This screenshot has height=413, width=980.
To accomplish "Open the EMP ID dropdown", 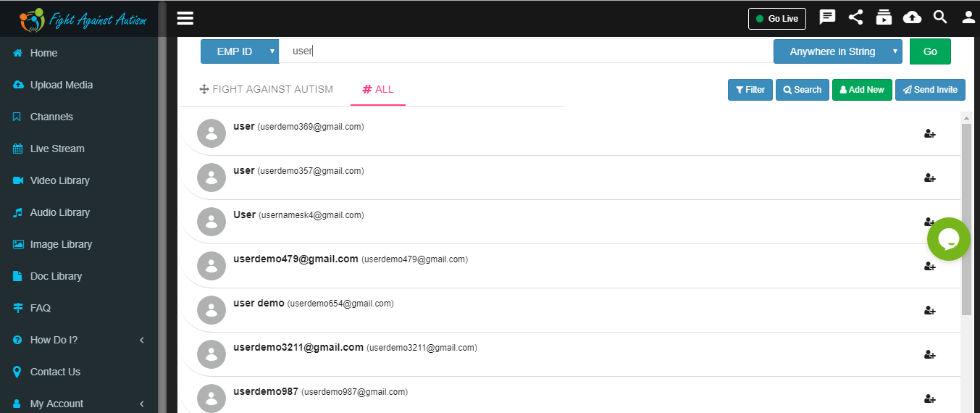I will (240, 51).
